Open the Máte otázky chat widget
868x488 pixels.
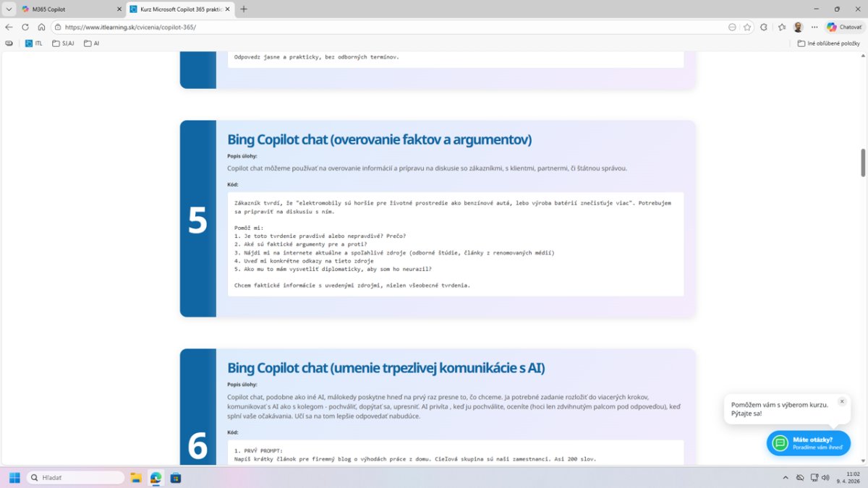[808, 443]
